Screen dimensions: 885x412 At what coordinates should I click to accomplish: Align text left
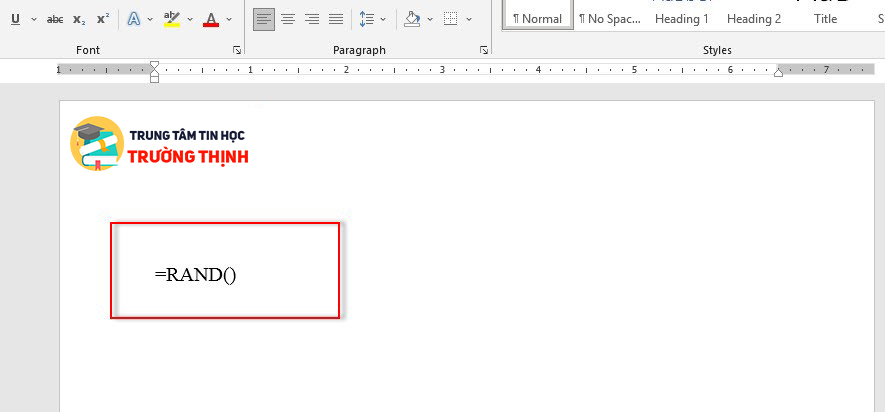(x=264, y=19)
